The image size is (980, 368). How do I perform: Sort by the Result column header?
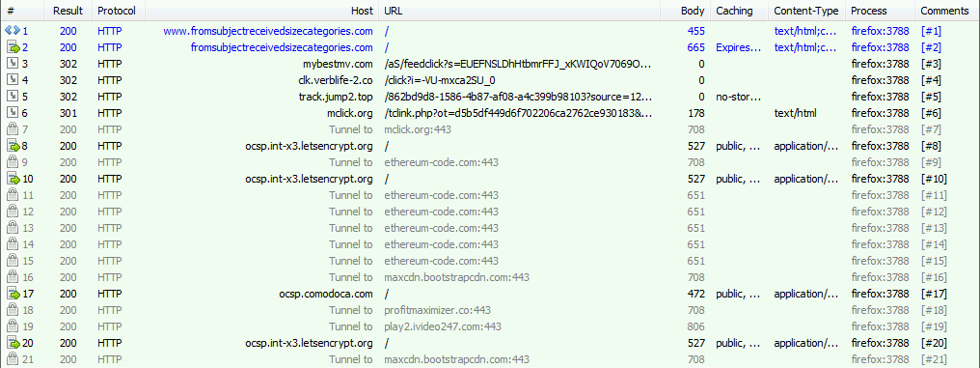[x=68, y=11]
